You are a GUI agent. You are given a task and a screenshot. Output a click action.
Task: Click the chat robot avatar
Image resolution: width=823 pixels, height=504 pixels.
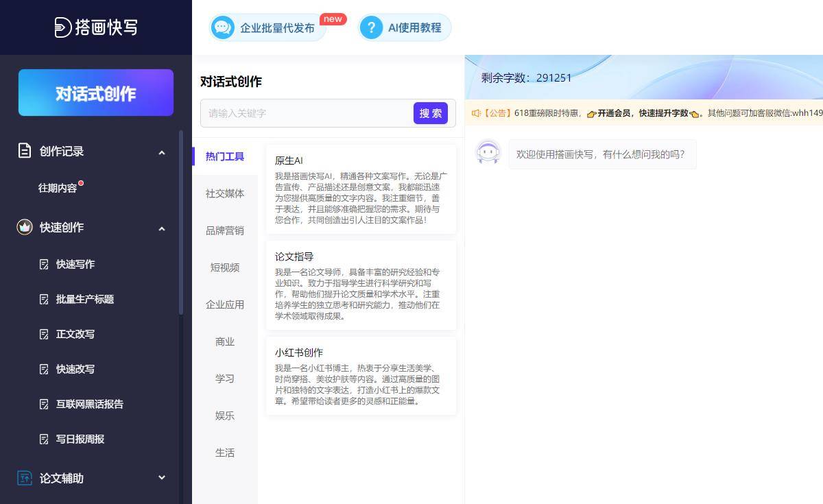(x=488, y=152)
